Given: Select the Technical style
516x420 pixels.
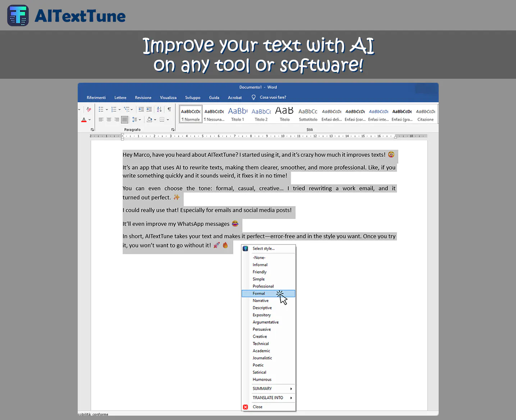Looking at the screenshot, I should click(x=269, y=344).
